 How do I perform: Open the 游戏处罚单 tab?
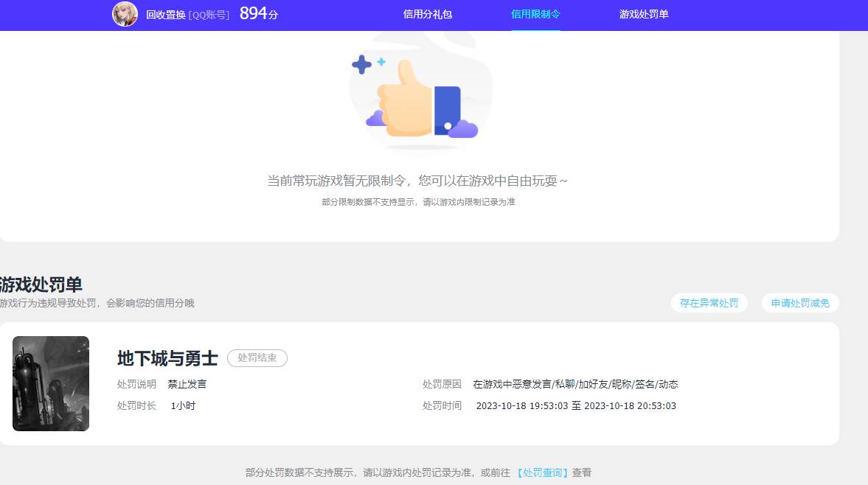tap(643, 14)
